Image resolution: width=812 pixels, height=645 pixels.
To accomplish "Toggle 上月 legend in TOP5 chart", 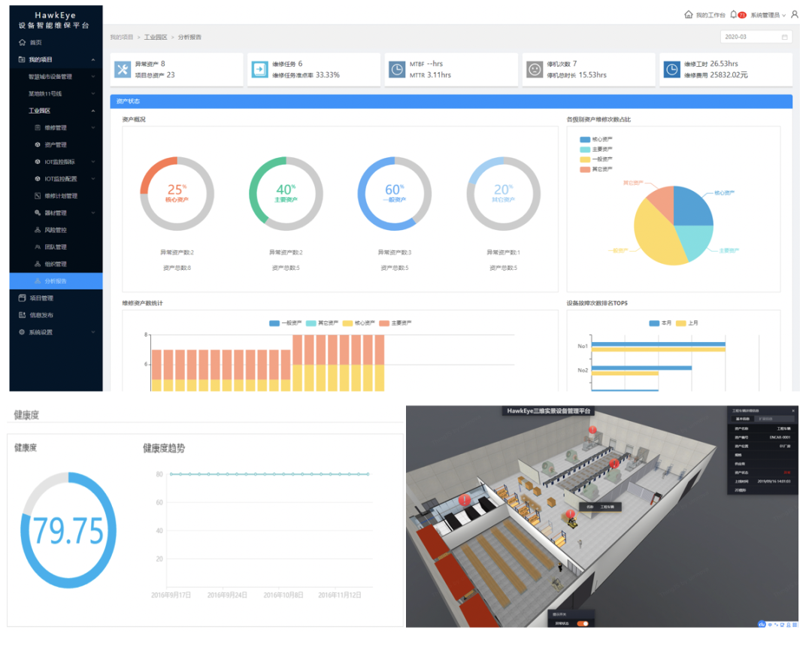I will [x=687, y=323].
